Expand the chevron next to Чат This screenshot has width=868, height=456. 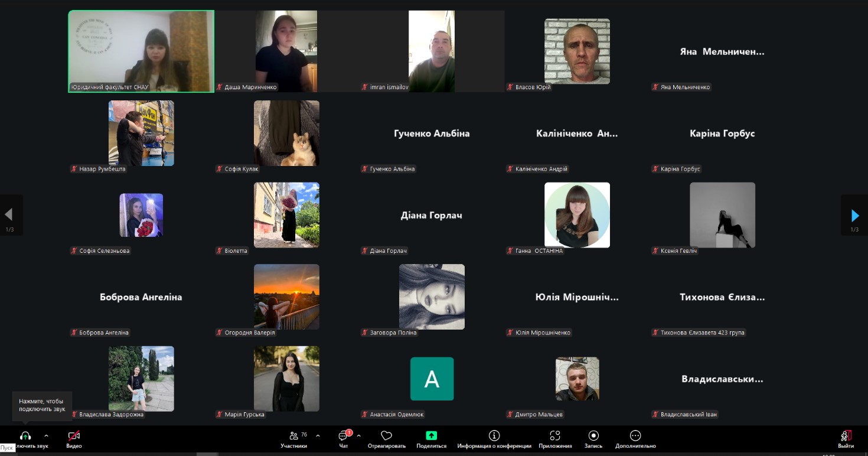(358, 436)
